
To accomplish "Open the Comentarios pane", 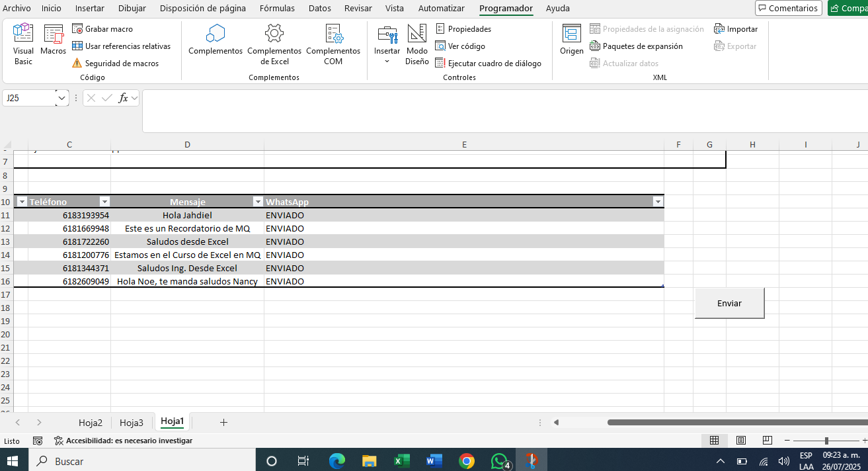I will pyautogui.click(x=788, y=9).
